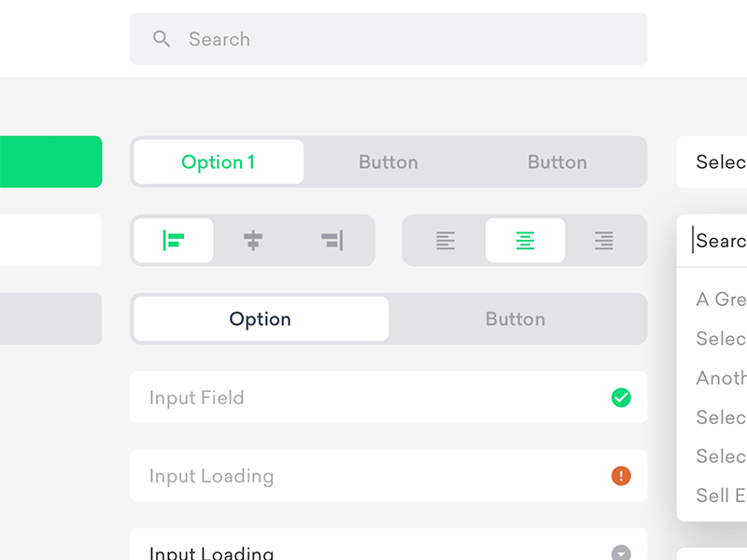Click the orange error alert icon
Viewport: 747px width, 560px height.
pyautogui.click(x=621, y=476)
